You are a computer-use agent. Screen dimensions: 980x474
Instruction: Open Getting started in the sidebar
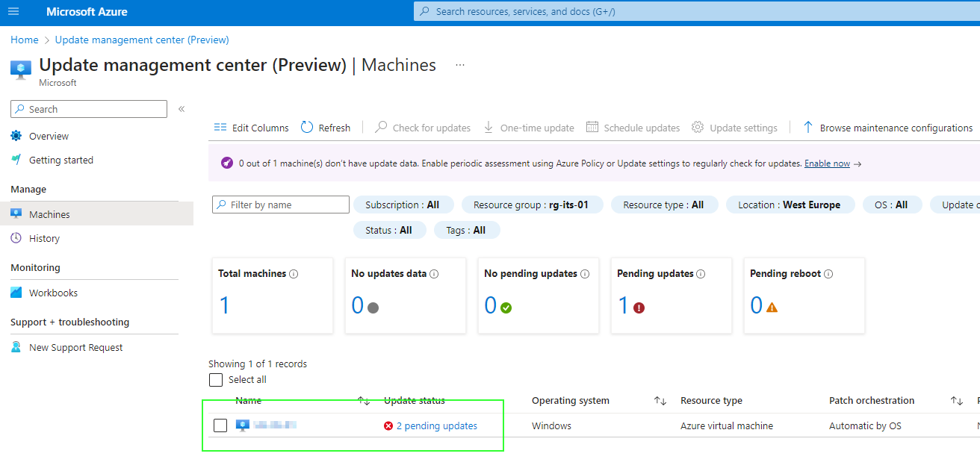(61, 160)
